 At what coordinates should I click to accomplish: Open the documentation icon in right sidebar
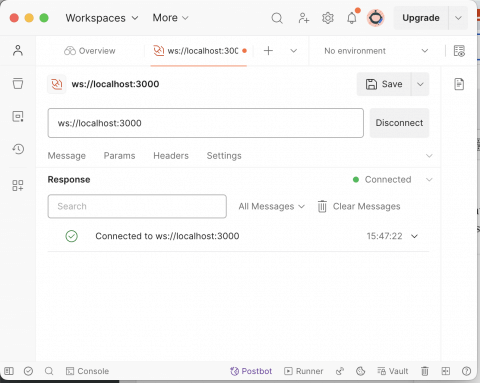coord(459,84)
